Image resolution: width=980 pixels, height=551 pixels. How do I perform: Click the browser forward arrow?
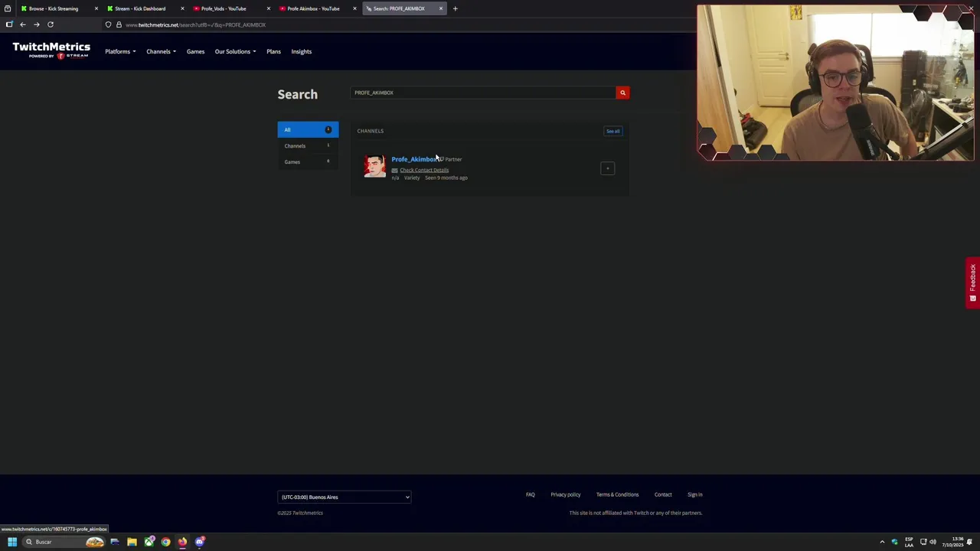[36, 24]
